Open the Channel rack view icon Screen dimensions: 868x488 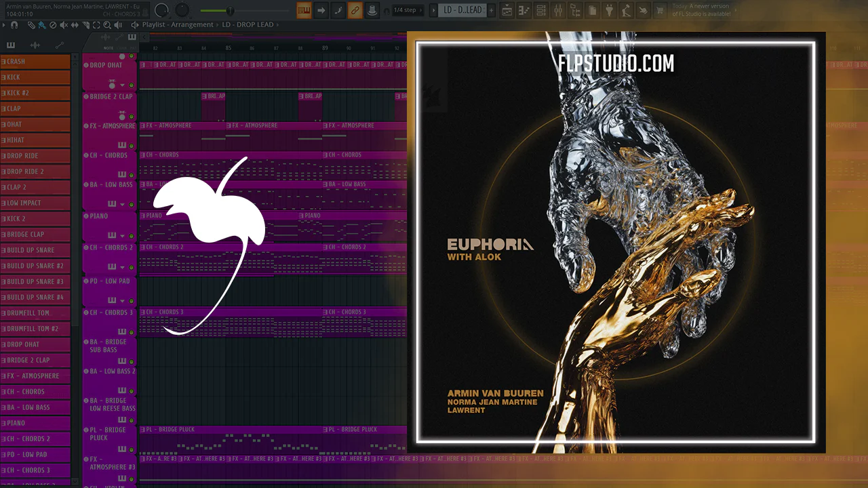(542, 10)
